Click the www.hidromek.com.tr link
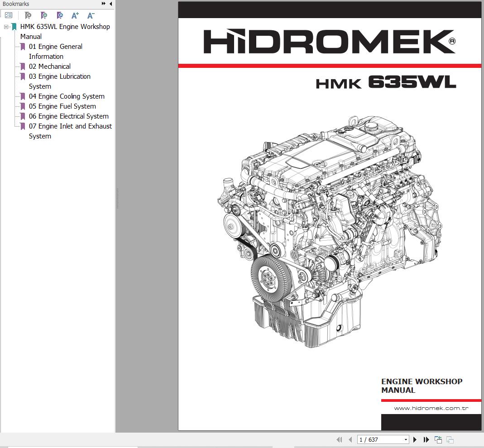This screenshot has width=484, height=448. pos(431,408)
